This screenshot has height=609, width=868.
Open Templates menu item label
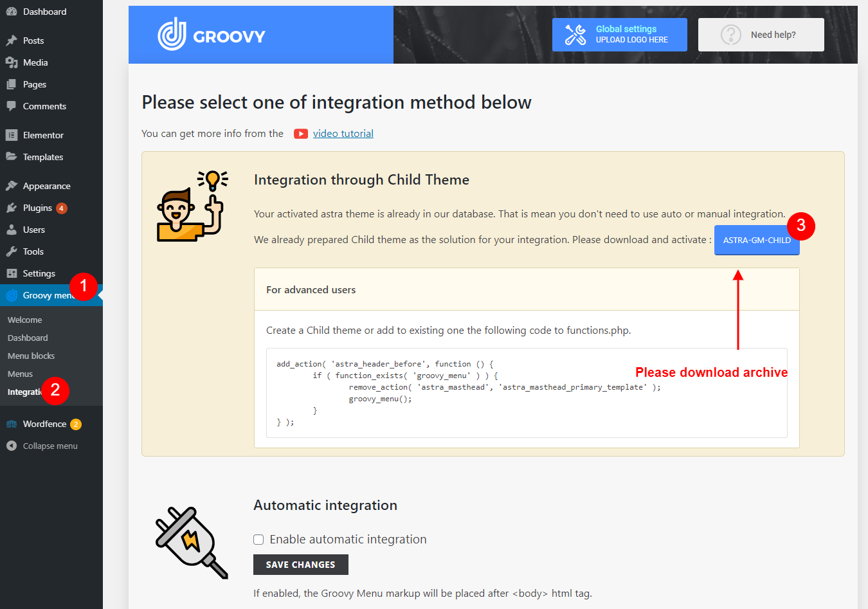(x=43, y=157)
